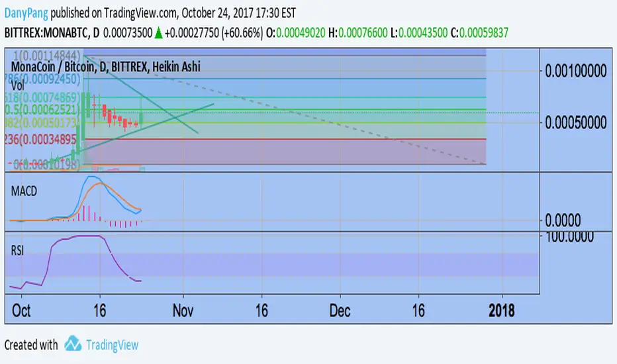Image resolution: width=617 pixels, height=364 pixels.
Task: Select the open value O:0.00049020
Action: coord(295,32)
